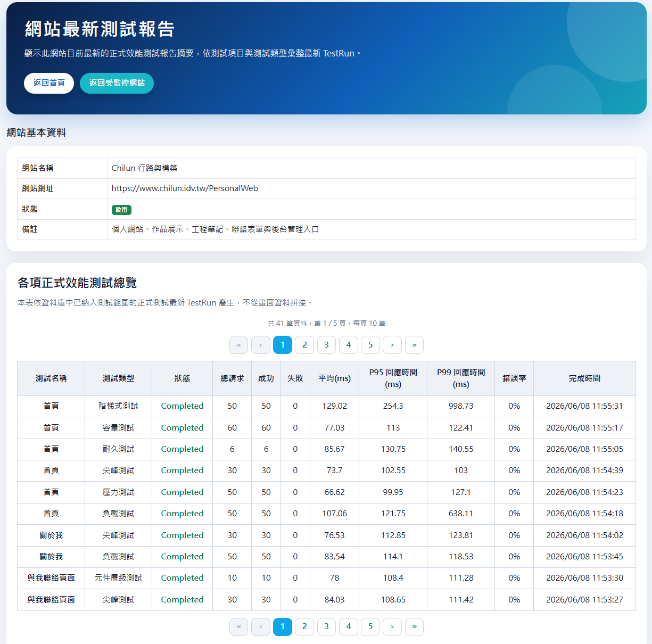Click the 啟用 status badge

[x=121, y=210]
